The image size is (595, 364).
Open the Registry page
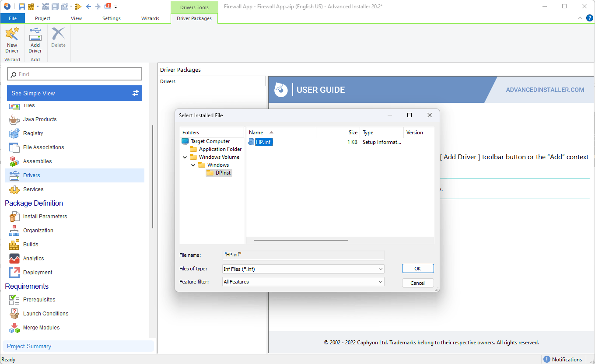33,133
